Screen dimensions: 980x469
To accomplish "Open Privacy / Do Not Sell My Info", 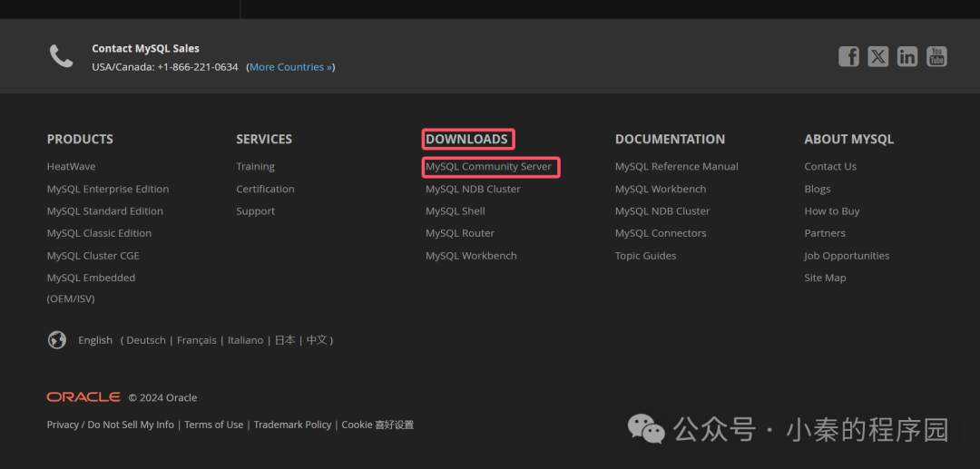I will tap(110, 425).
